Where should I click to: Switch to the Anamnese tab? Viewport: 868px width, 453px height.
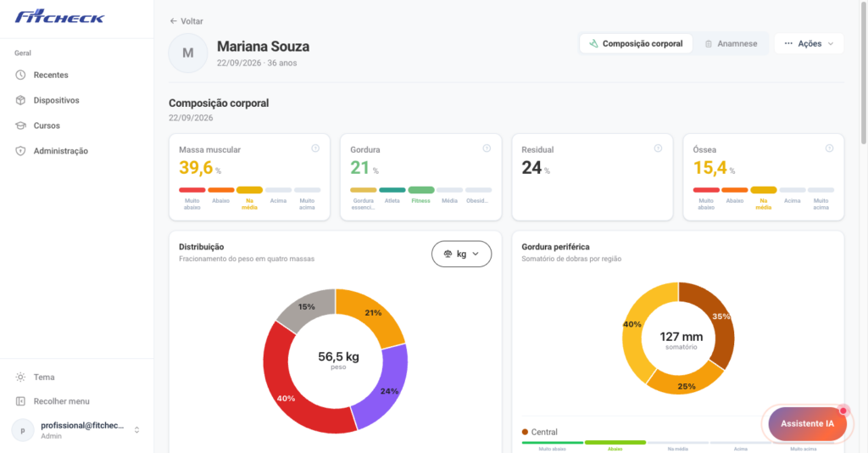(731, 44)
